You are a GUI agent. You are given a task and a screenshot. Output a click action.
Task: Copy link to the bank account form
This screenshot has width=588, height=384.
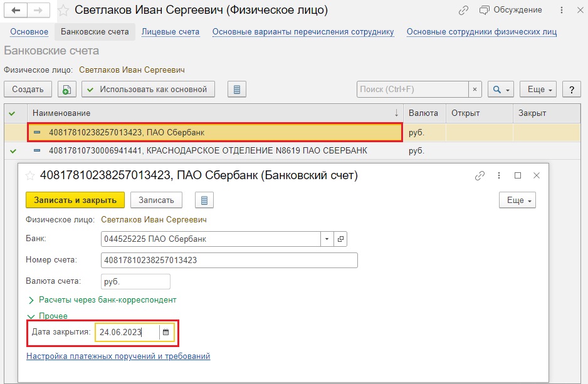480,175
